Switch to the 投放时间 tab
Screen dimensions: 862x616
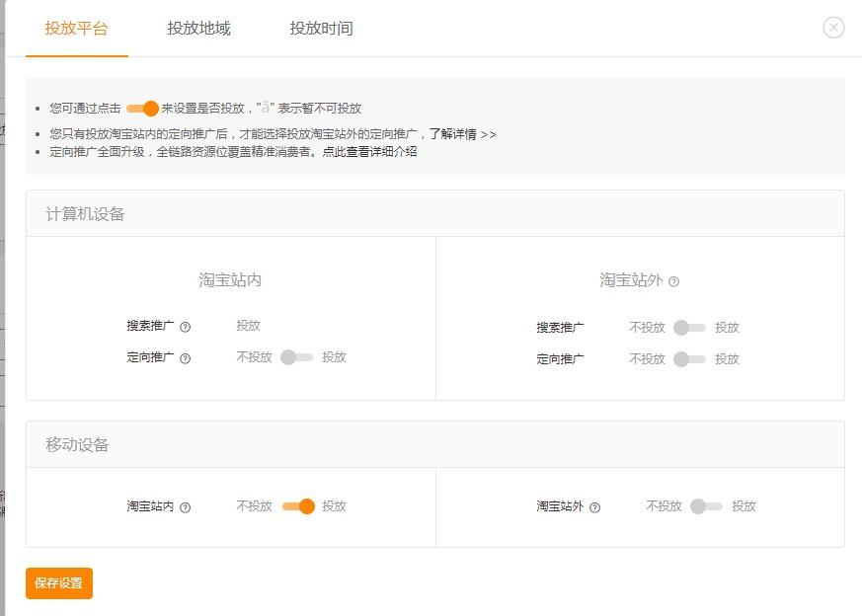click(323, 29)
